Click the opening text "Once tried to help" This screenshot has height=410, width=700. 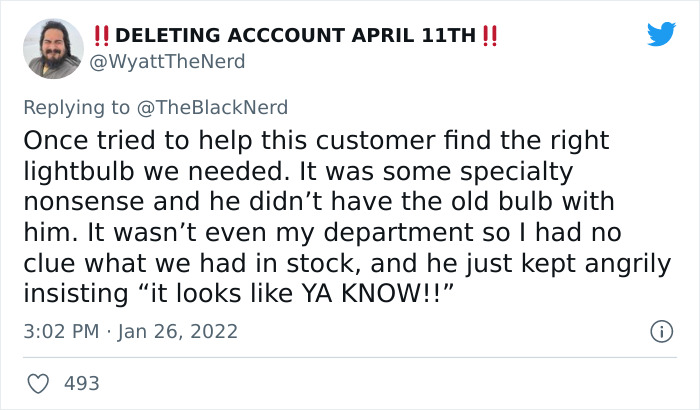point(138,141)
